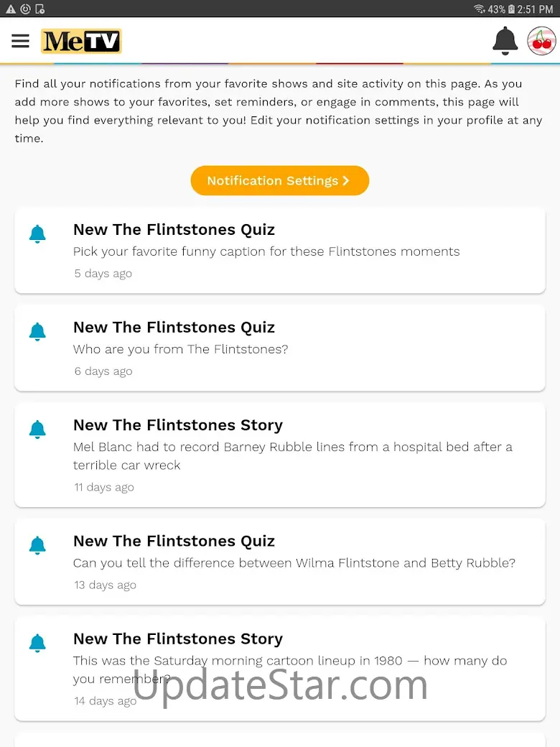This screenshot has width=560, height=747.
Task: Open notifications via black bell icon
Action: [505, 41]
